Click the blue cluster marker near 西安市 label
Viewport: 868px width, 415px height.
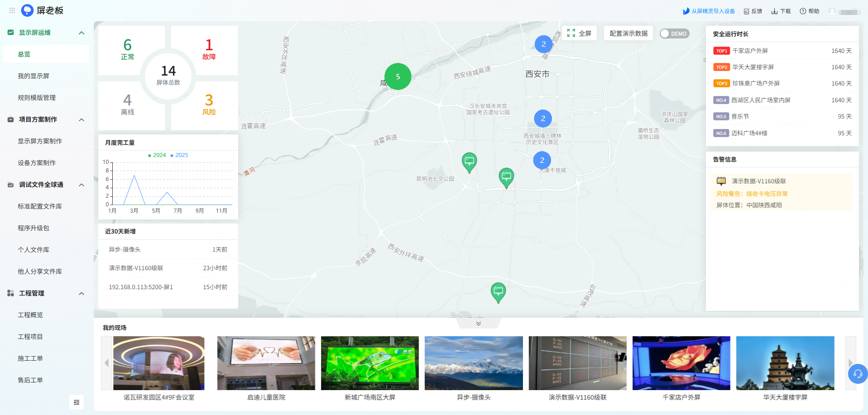pos(543,44)
